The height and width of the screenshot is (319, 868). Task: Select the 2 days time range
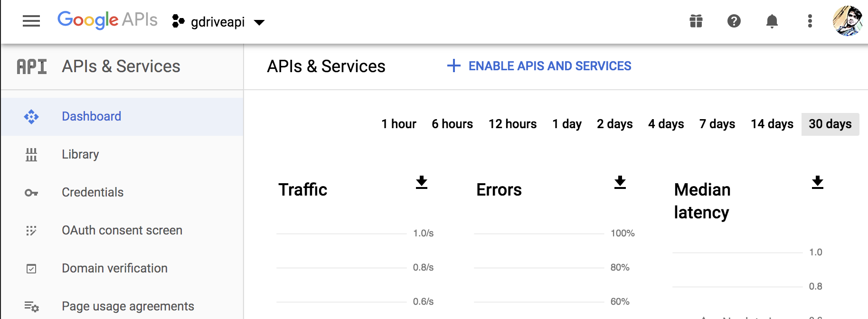614,124
